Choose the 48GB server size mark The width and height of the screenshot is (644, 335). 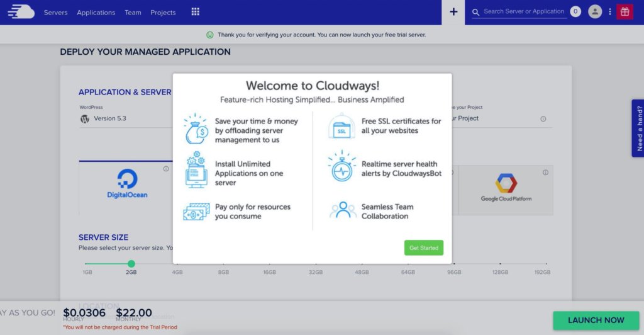point(362,272)
